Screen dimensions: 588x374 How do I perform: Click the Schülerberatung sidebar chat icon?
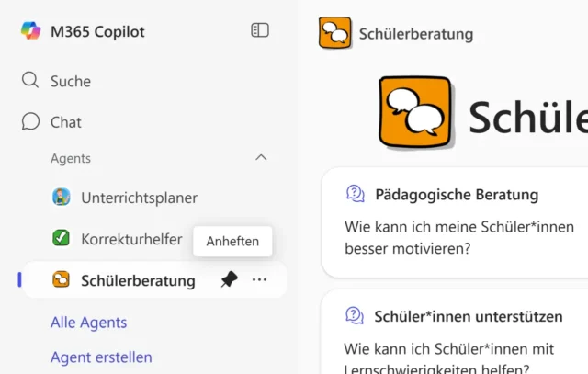[x=62, y=280]
